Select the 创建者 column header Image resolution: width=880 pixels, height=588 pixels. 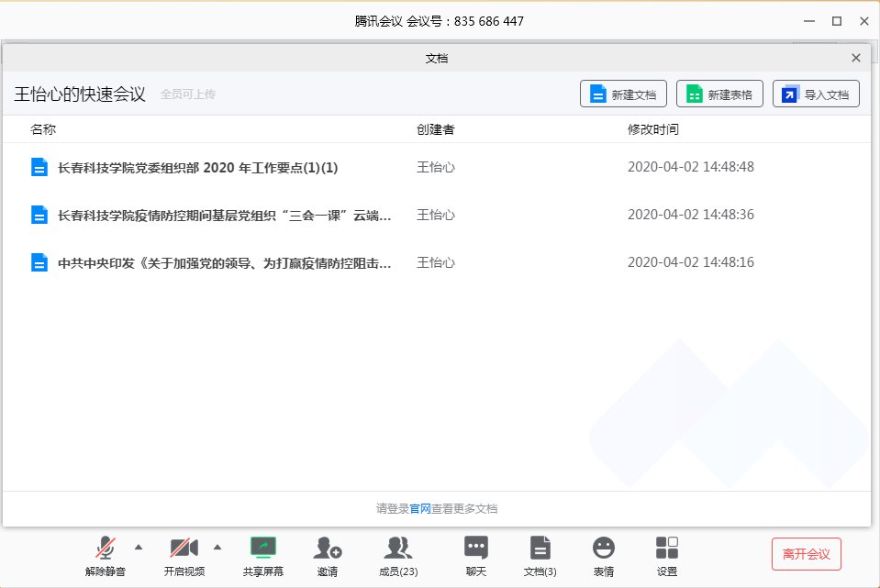tap(436, 129)
